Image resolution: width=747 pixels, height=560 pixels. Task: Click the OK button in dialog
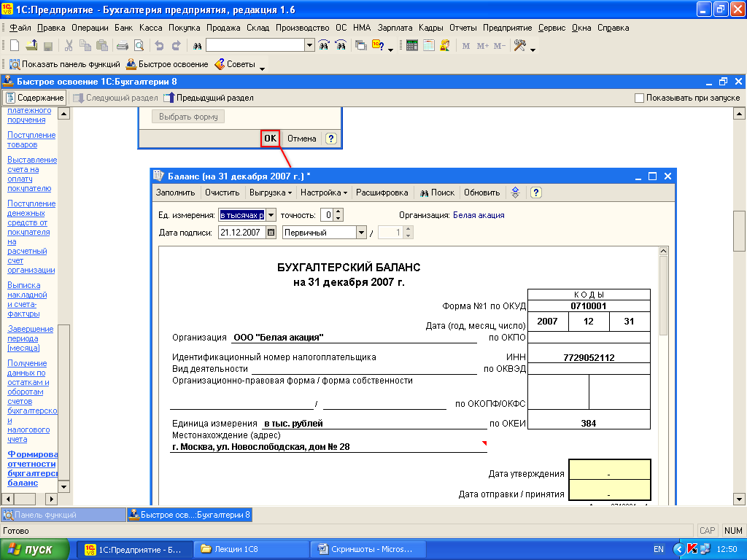(270, 139)
